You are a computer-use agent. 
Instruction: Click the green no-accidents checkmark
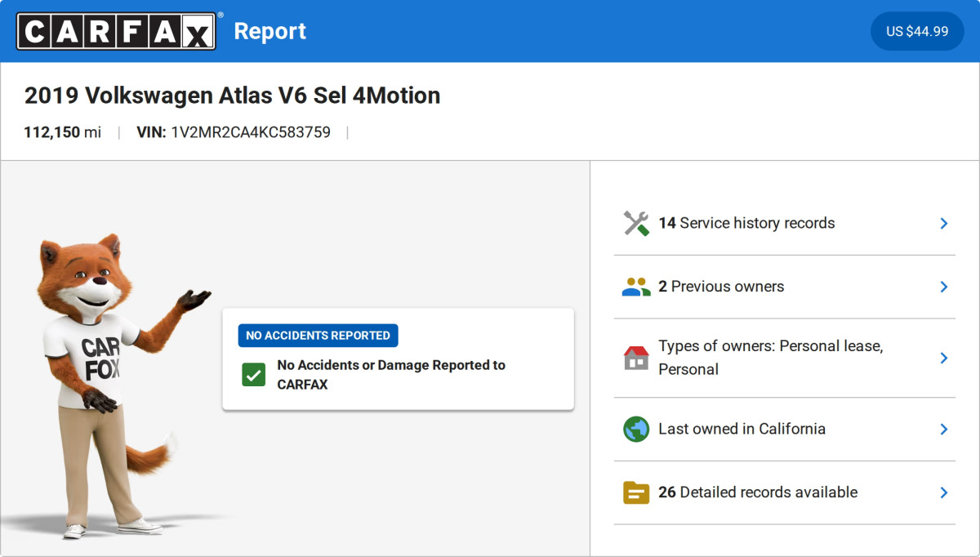coord(254,375)
